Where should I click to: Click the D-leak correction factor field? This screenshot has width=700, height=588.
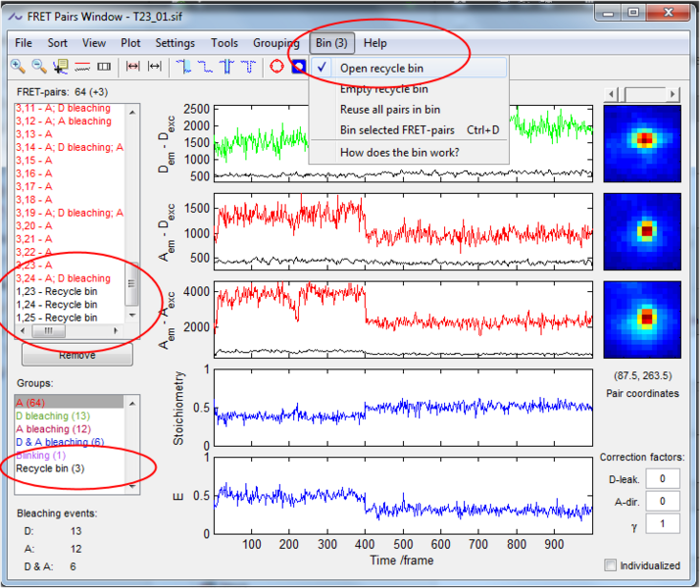(662, 478)
